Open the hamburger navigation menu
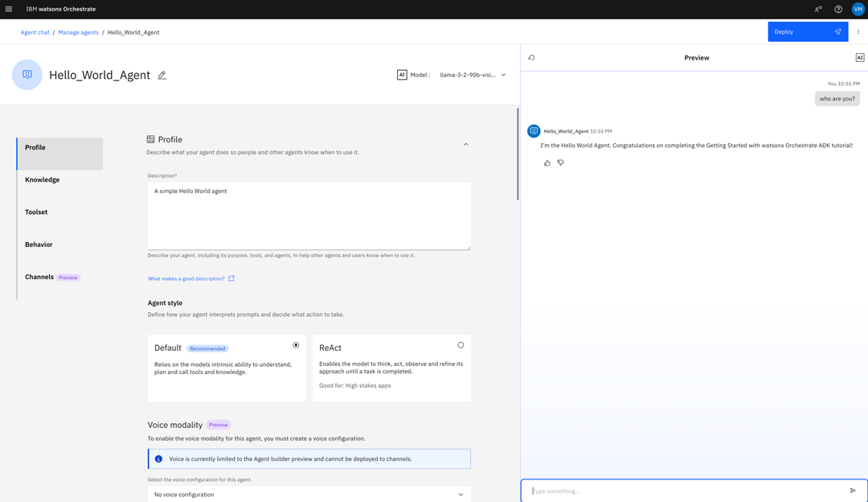 (9, 9)
